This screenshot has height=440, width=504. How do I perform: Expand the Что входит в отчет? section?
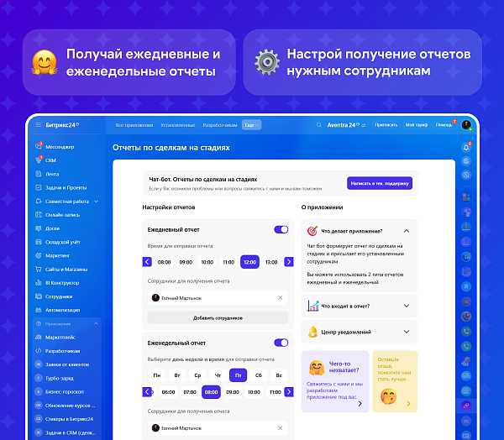(x=407, y=306)
